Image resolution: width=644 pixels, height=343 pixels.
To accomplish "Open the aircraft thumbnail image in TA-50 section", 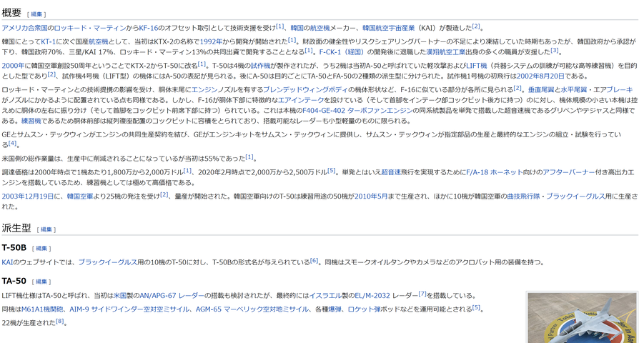I will (582, 318).
